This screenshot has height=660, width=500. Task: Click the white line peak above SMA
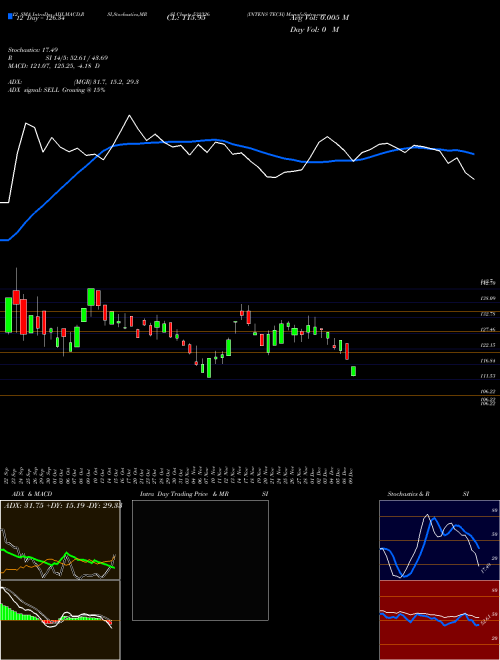(129, 115)
